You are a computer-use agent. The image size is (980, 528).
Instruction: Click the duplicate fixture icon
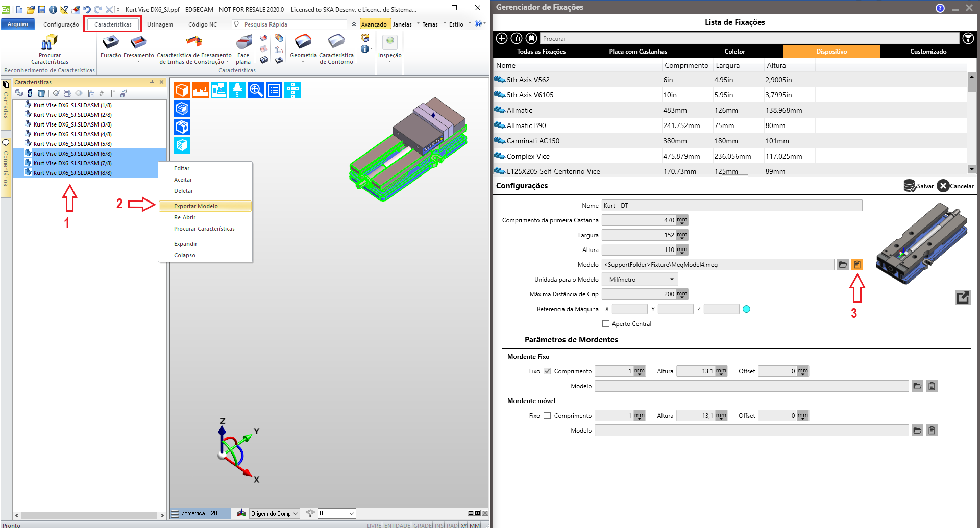pyautogui.click(x=517, y=38)
